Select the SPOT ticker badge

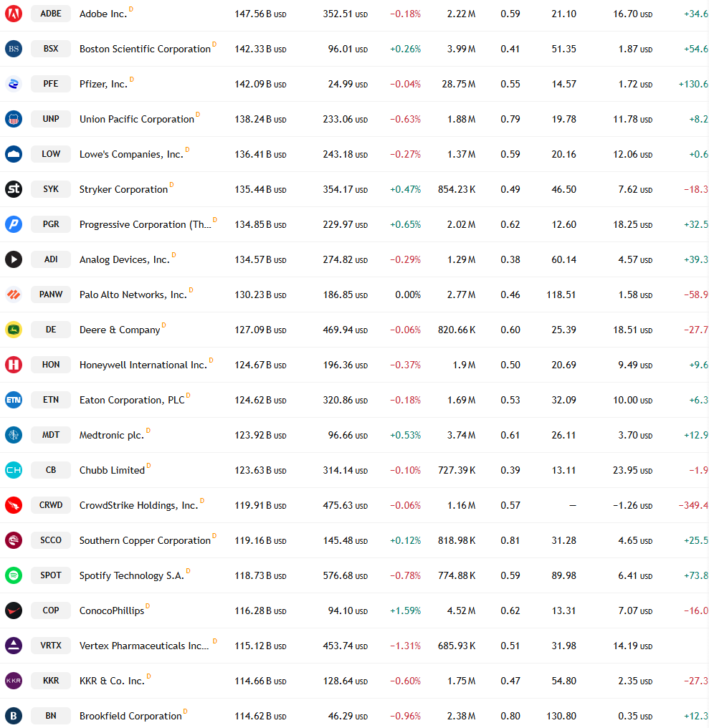51,575
